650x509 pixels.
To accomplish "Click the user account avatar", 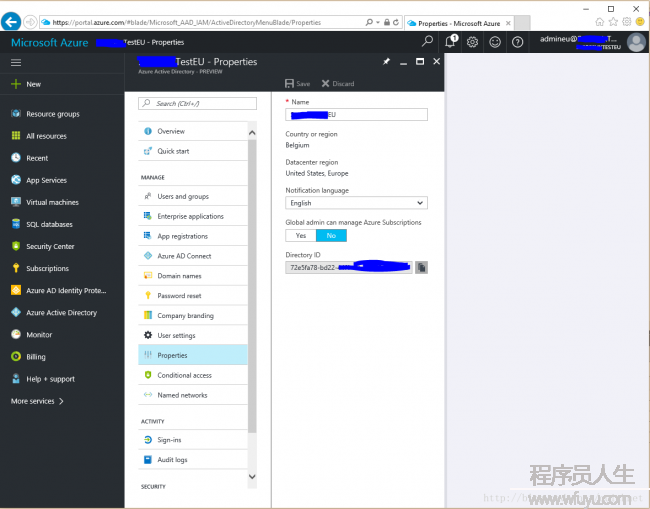I will (x=636, y=42).
